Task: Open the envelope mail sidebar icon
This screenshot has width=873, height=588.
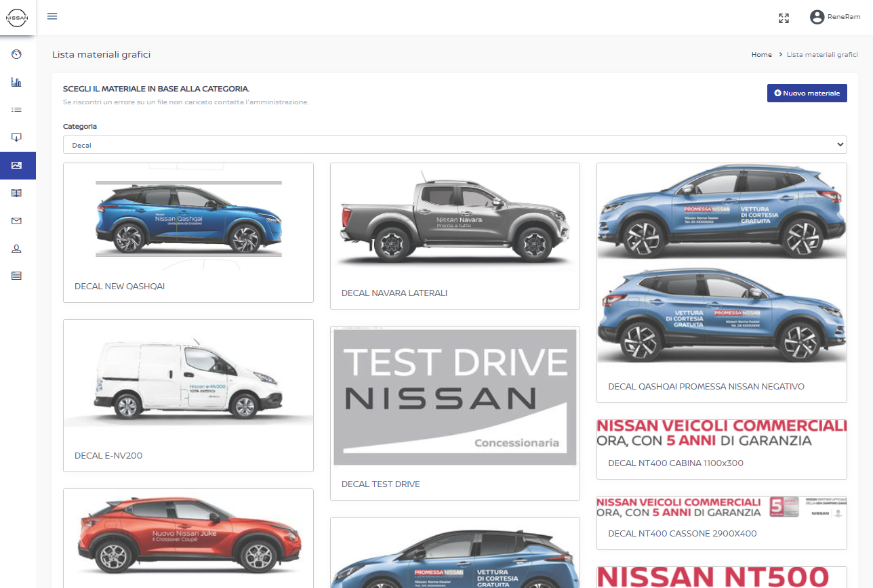Action: [x=17, y=221]
